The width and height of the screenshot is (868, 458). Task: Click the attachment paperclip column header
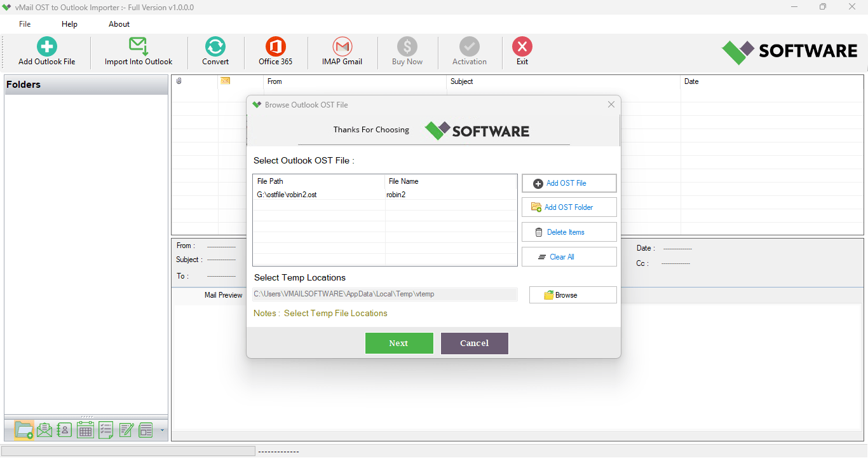[x=179, y=81]
